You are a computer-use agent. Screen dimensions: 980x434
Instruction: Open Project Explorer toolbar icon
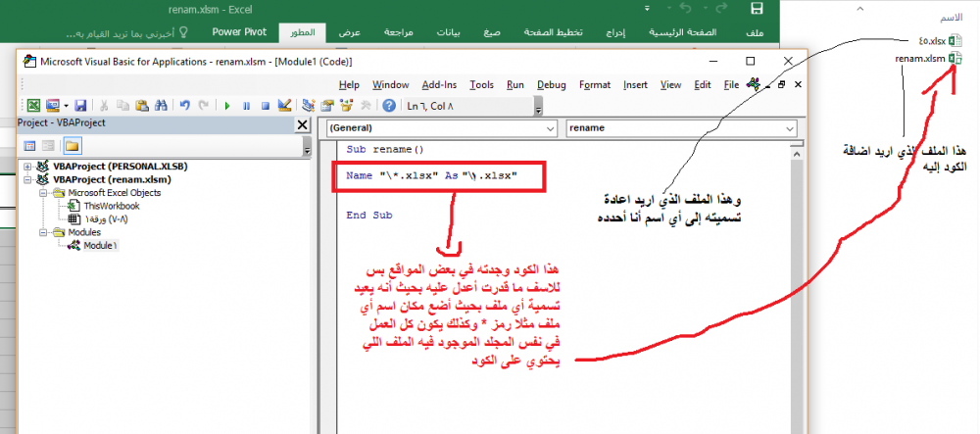[308, 106]
